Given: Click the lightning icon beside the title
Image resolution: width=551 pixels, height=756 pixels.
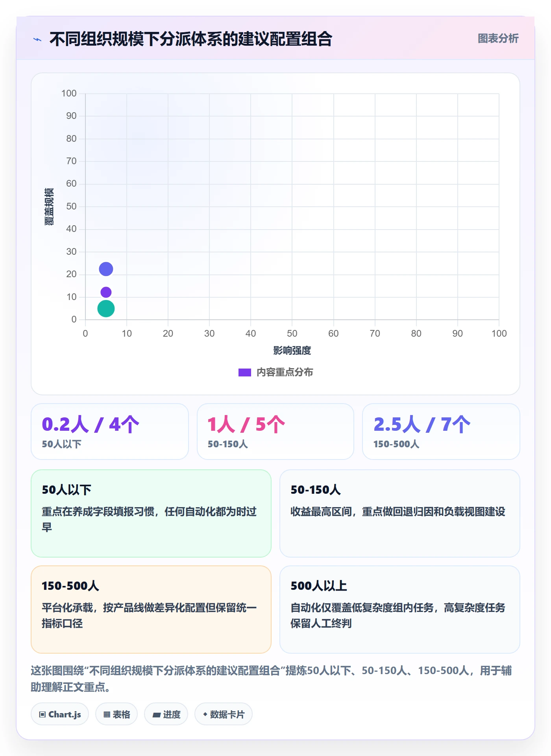Looking at the screenshot, I should click(37, 39).
